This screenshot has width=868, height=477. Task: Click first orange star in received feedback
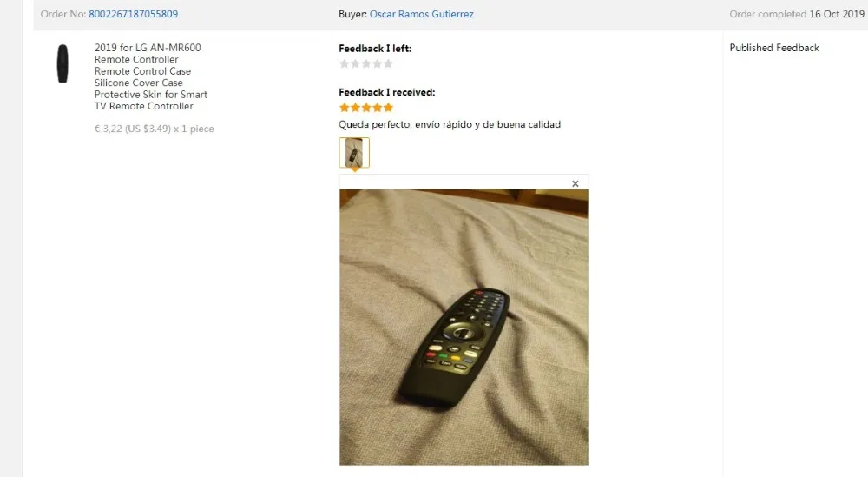click(x=345, y=108)
